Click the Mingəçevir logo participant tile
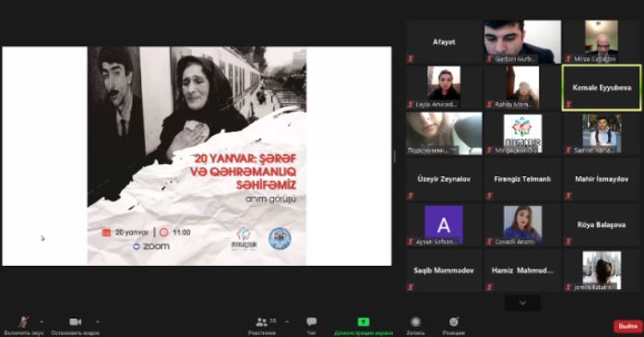This screenshot has width=644, height=337. point(522,134)
